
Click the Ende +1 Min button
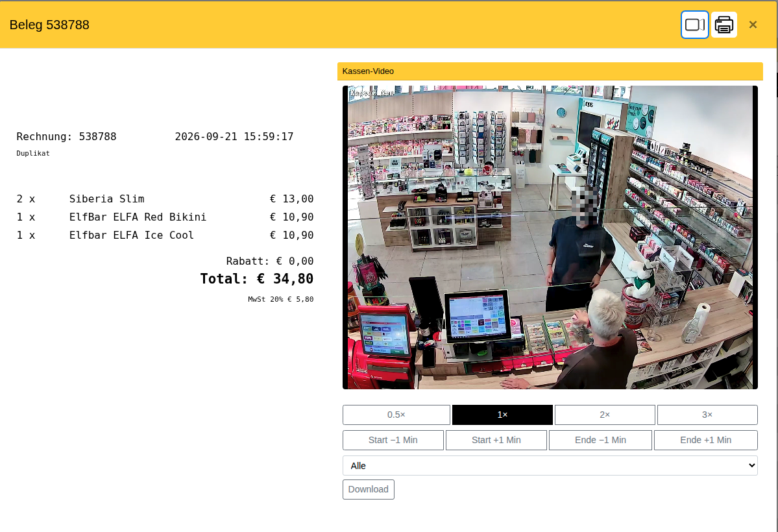point(705,440)
